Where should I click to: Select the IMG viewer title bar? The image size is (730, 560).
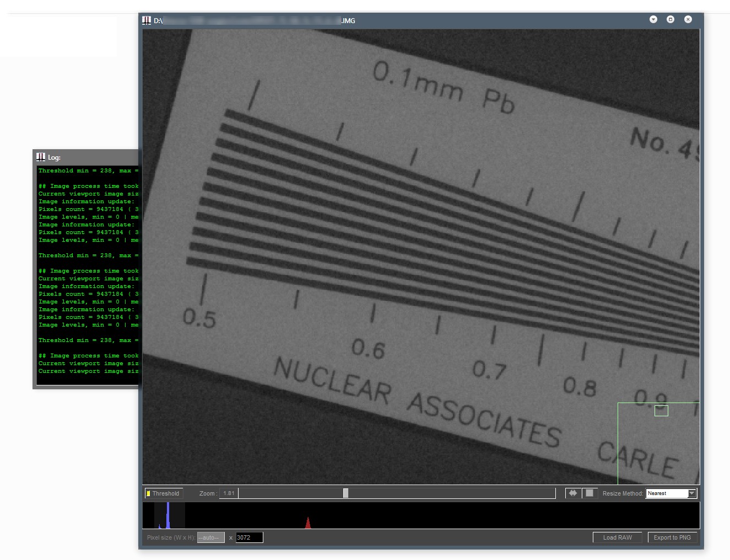[x=386, y=20]
